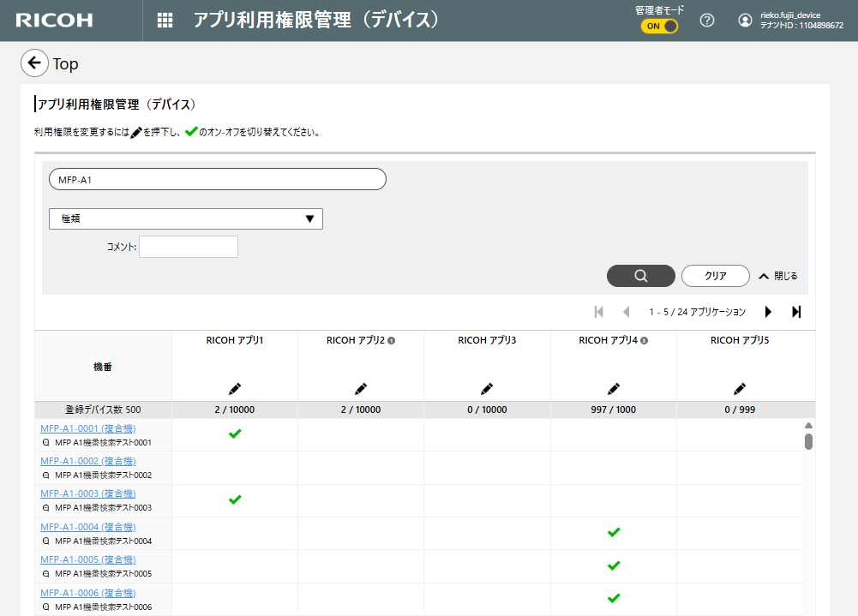Go to the last page of applications
Screen dimensions: 858x616
click(796, 312)
